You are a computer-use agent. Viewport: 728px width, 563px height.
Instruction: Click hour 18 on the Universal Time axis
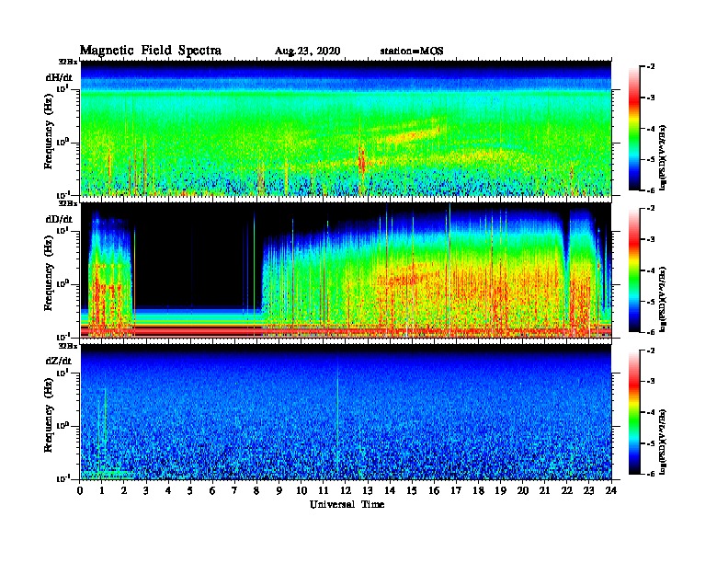[x=478, y=490]
